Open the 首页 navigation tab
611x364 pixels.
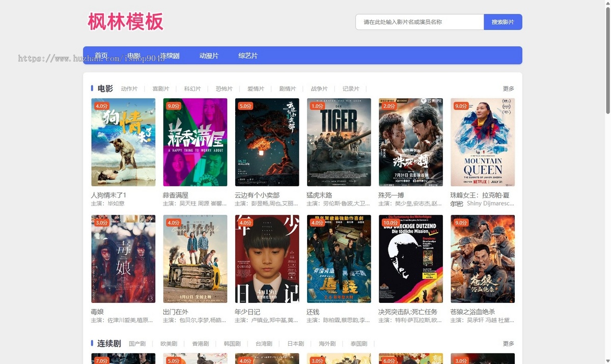coord(101,55)
